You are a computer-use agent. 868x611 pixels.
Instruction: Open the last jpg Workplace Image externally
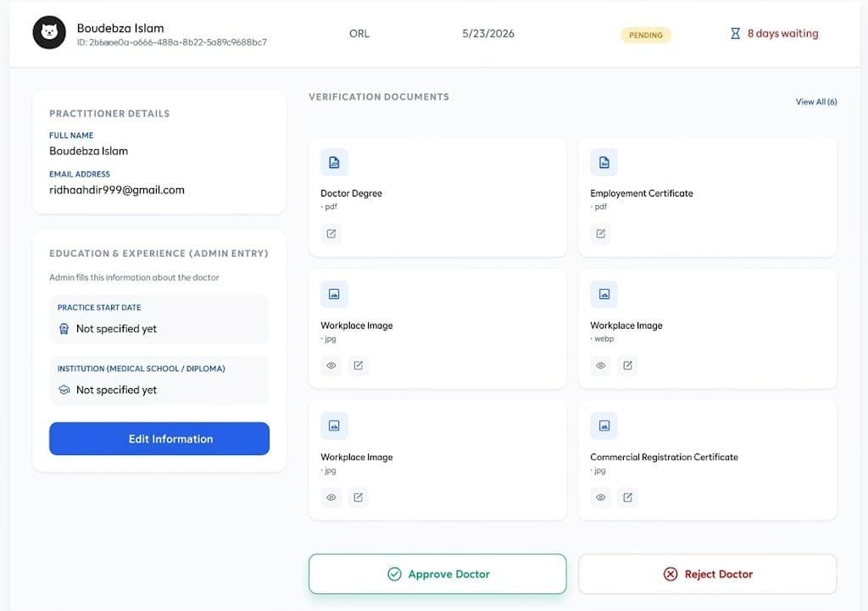359,497
